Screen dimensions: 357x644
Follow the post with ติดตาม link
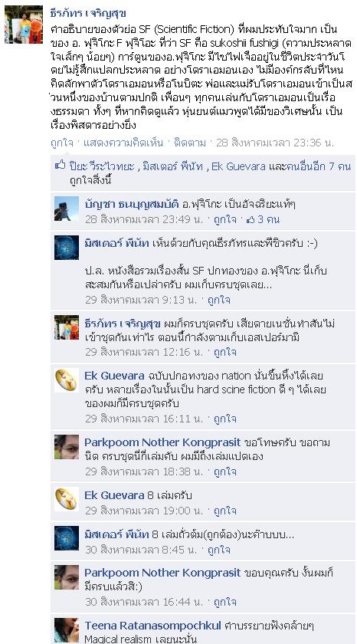click(x=190, y=143)
